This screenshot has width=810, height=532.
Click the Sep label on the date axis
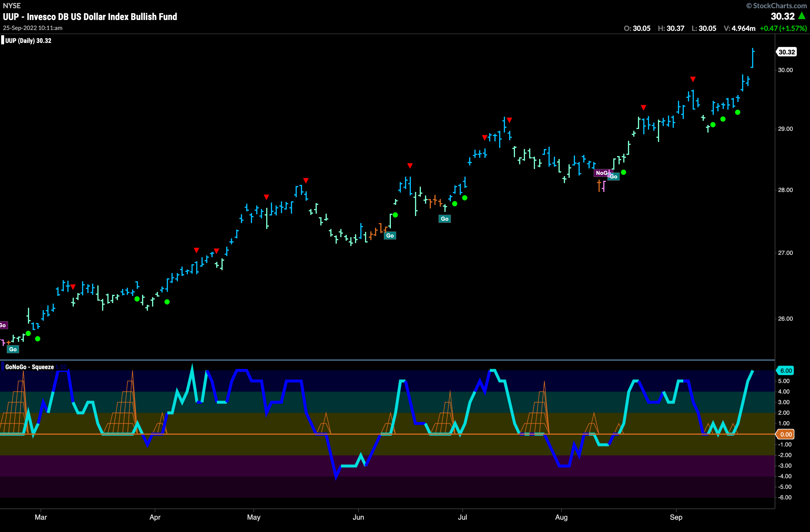676,517
